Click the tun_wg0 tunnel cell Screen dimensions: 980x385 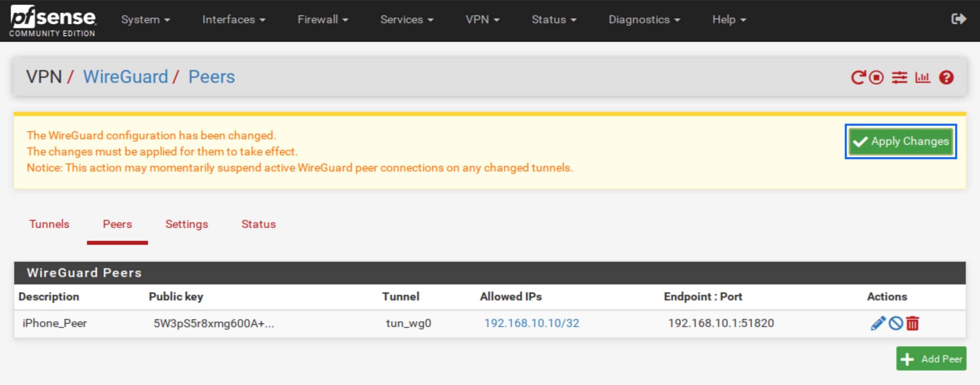(408, 323)
